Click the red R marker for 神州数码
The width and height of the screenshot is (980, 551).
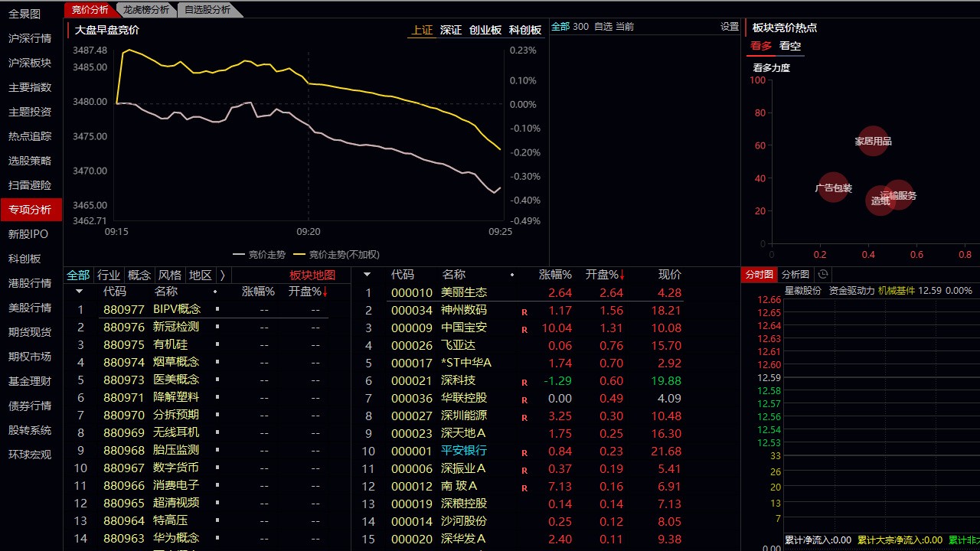pos(524,312)
